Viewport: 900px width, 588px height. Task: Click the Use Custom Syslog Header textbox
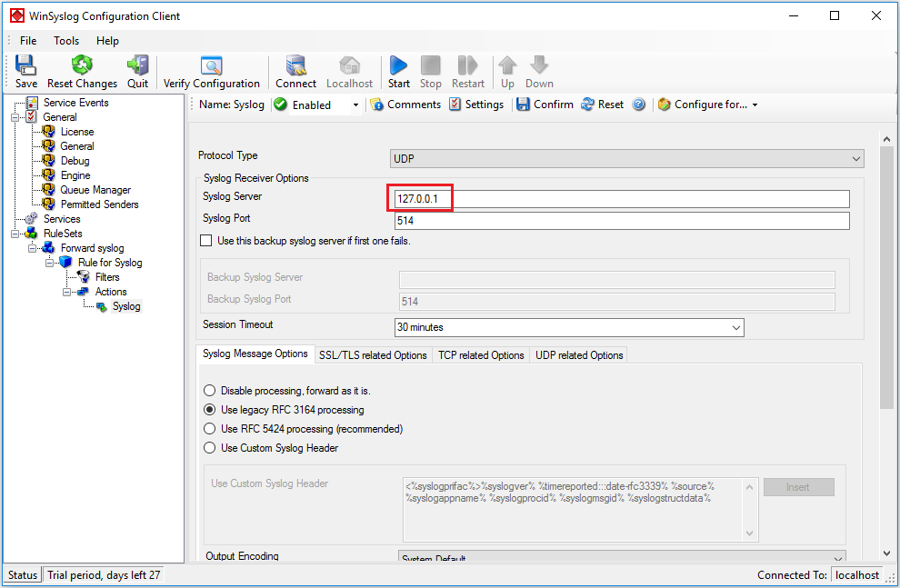click(581, 510)
